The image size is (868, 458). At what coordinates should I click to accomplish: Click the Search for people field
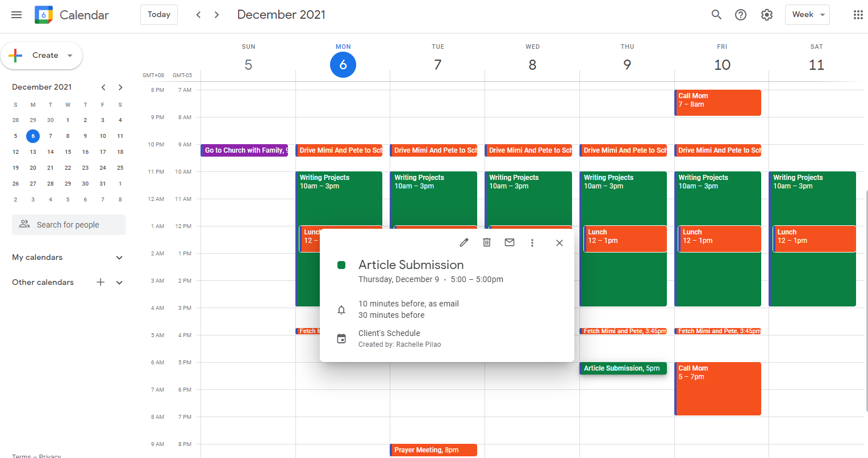69,225
